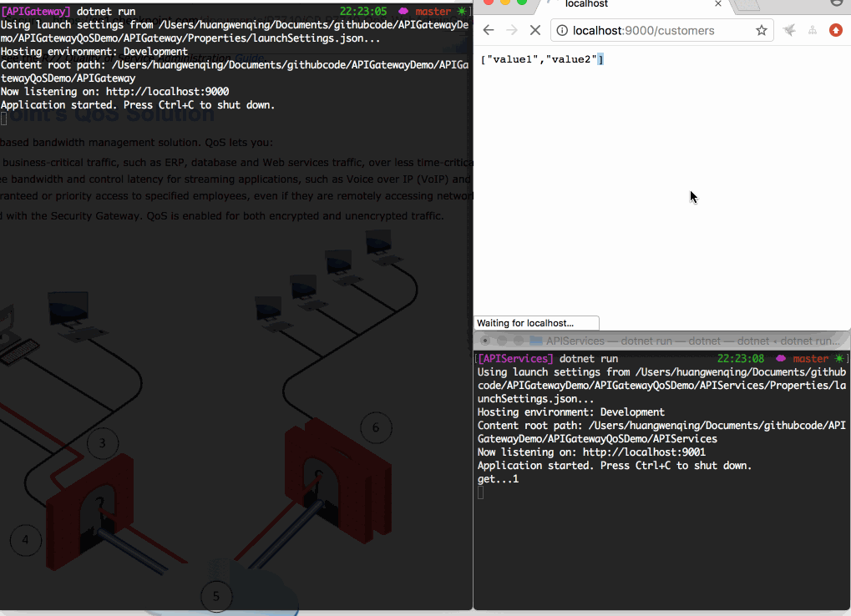Click the 'Waiting for localhost...' status text
Image resolution: width=851 pixels, height=616 pixels.
(524, 323)
